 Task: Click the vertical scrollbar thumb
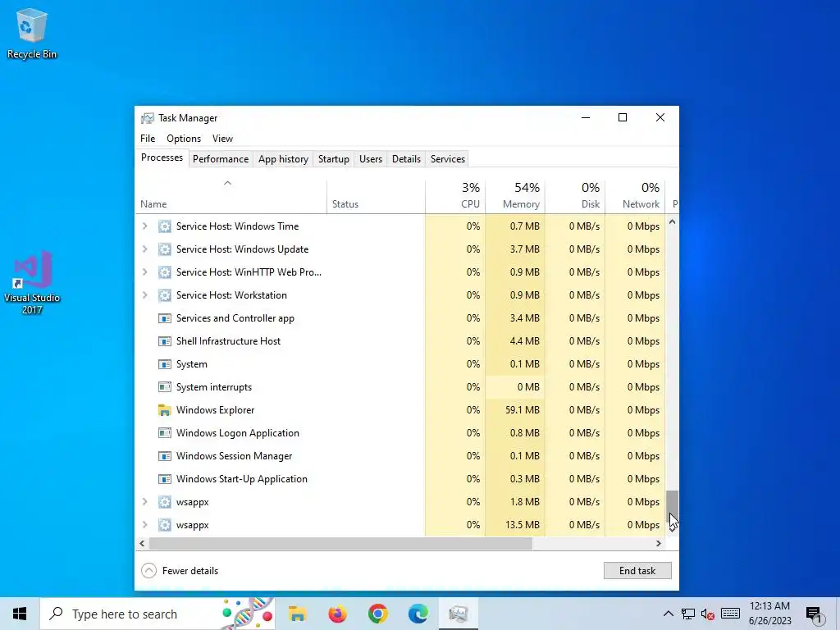pyautogui.click(x=672, y=505)
